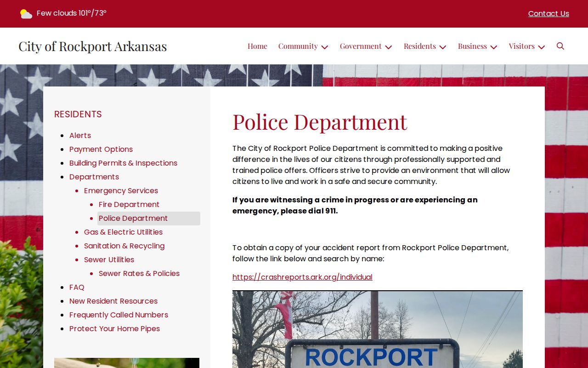This screenshot has width=588, height=368.
Task: Expand the Government menu chevron
Action: (x=388, y=47)
